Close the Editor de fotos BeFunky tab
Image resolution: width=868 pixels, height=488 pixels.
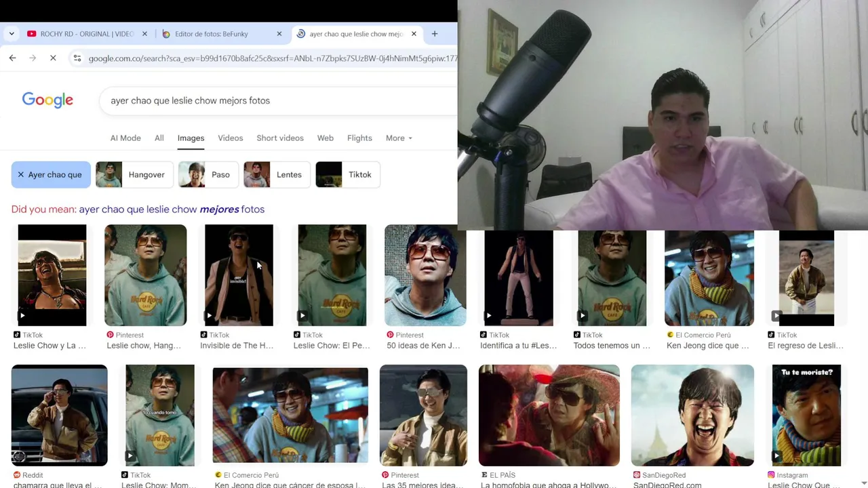pos(279,34)
